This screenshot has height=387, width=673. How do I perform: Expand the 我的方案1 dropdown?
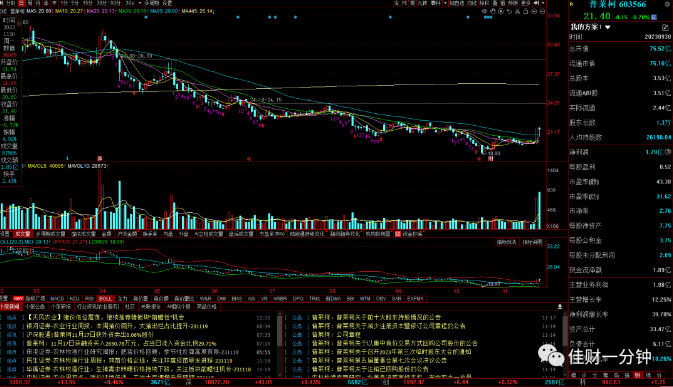point(608,27)
